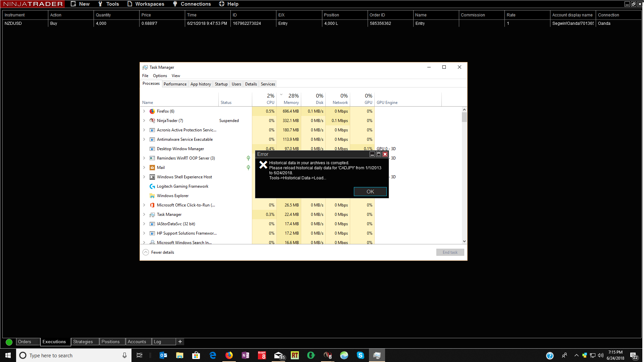Click the NinjaTrader process icon
Screen dimensions: 644x362
152,121
